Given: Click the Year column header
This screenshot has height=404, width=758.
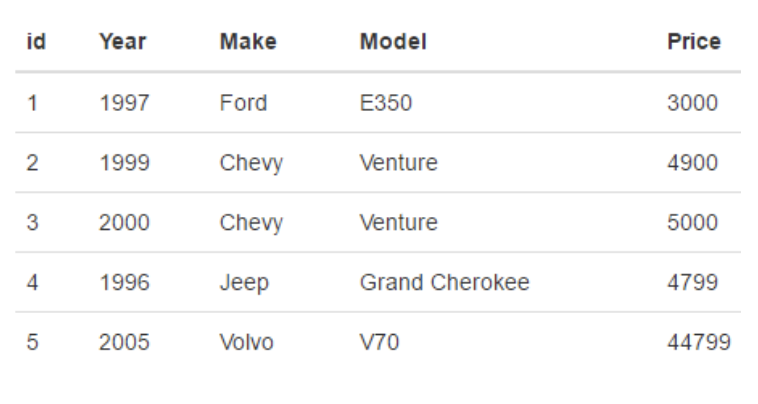Looking at the screenshot, I should [123, 42].
